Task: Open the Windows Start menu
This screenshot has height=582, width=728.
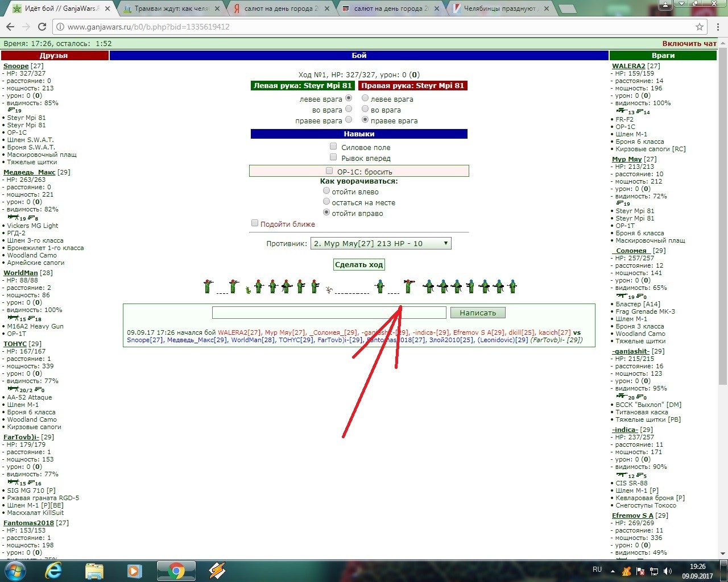Action: tap(14, 571)
